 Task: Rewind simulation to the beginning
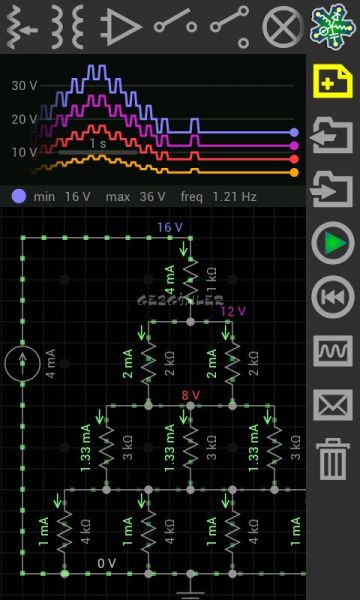point(333,297)
